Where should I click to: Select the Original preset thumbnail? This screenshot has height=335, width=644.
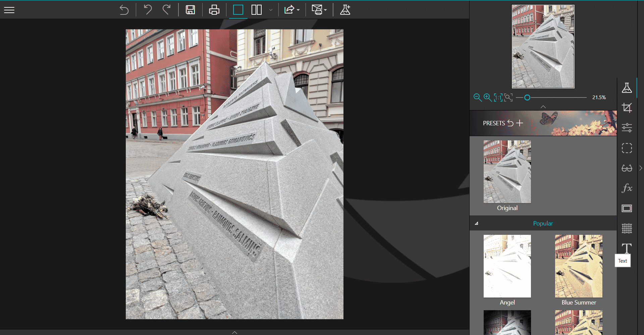point(507,172)
